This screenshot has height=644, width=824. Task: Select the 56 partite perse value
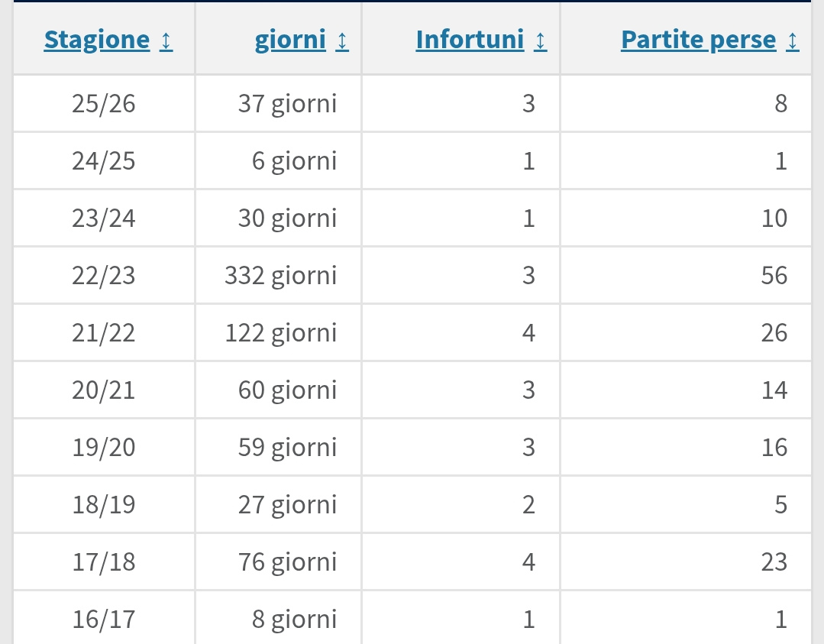pyautogui.click(x=774, y=276)
